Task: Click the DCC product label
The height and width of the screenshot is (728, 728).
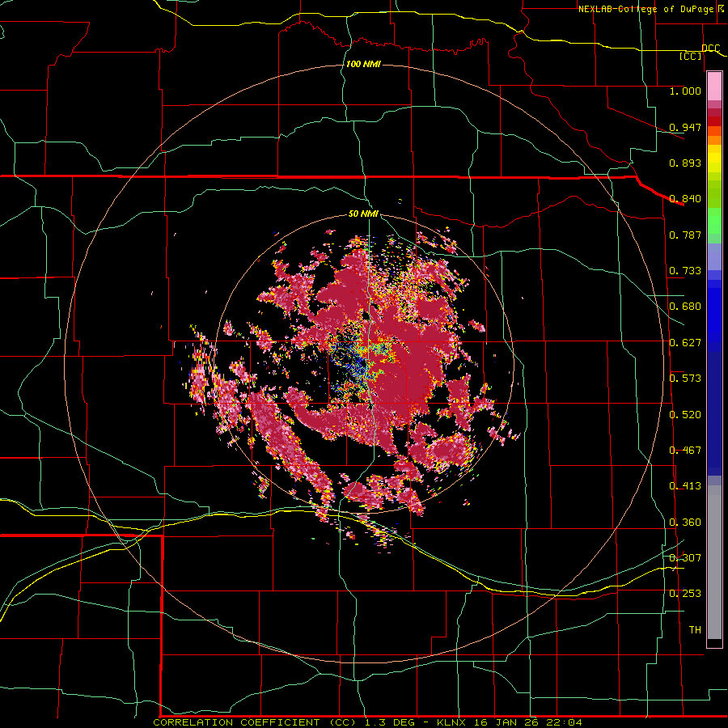Action: click(710, 48)
